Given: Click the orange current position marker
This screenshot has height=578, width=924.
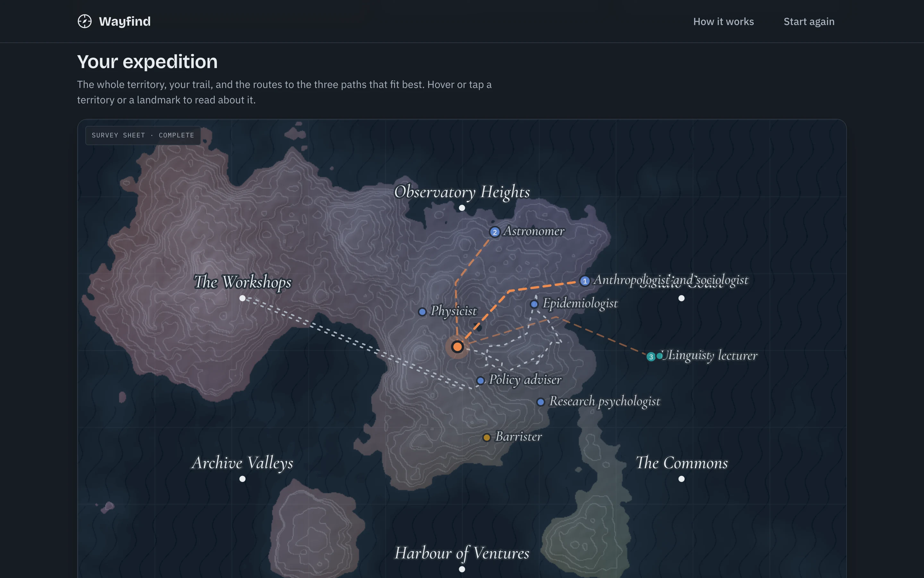Looking at the screenshot, I should [457, 347].
